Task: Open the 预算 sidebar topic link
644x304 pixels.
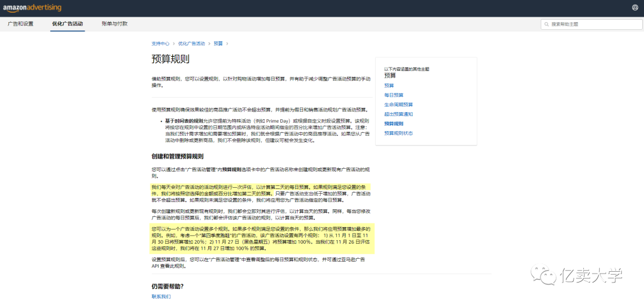Action: (x=389, y=85)
